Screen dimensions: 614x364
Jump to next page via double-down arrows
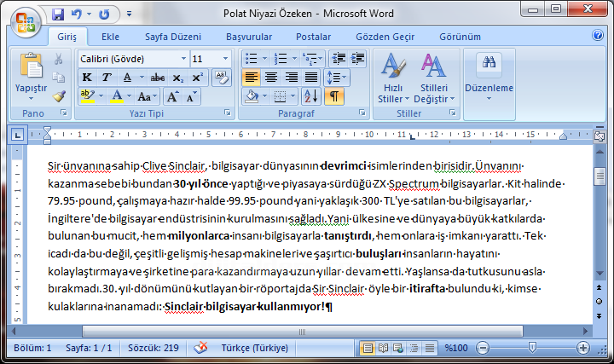(x=600, y=316)
